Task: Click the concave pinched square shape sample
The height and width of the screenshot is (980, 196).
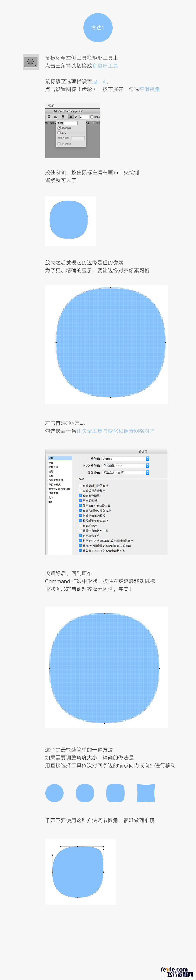Action: click(146, 793)
